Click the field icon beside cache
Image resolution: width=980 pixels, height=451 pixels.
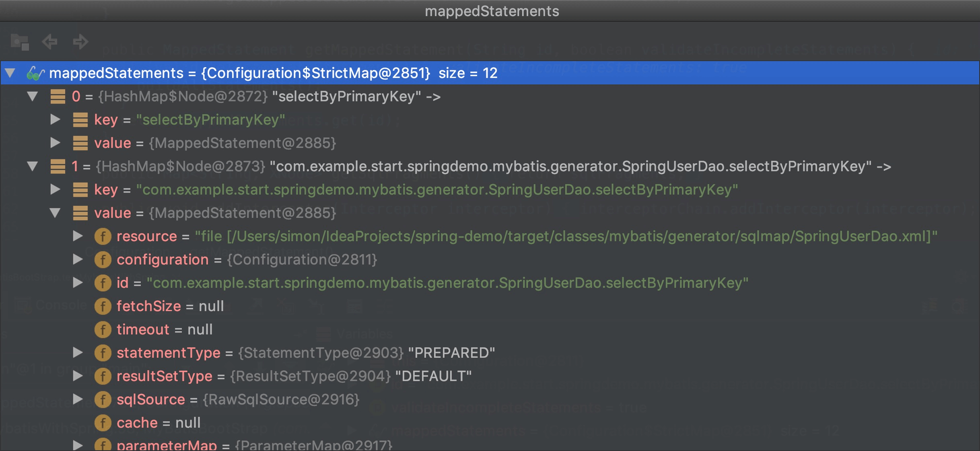pos(103,423)
